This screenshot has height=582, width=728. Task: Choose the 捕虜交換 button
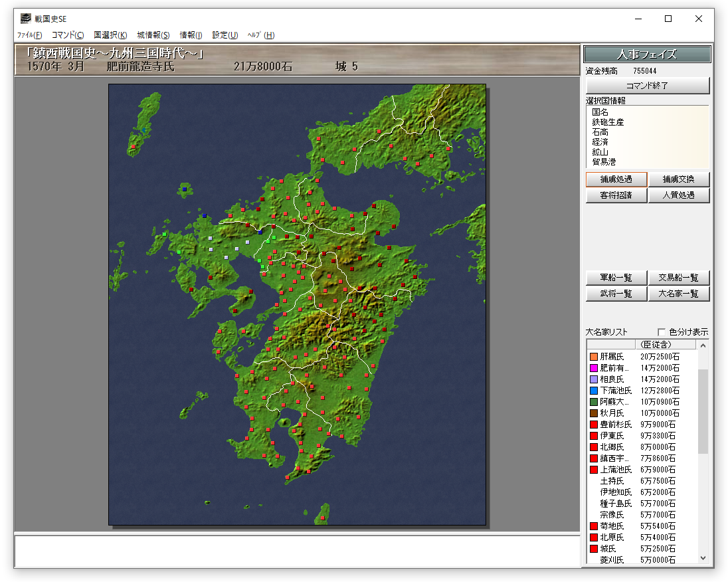[x=679, y=179]
